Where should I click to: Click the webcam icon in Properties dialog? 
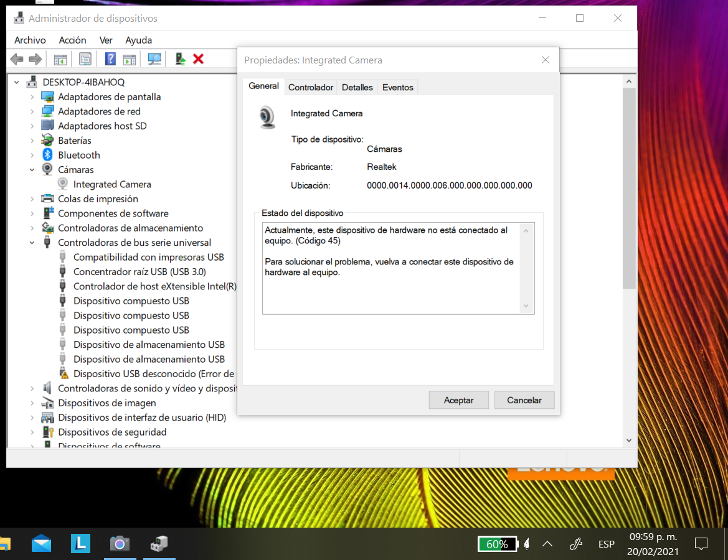(x=267, y=118)
